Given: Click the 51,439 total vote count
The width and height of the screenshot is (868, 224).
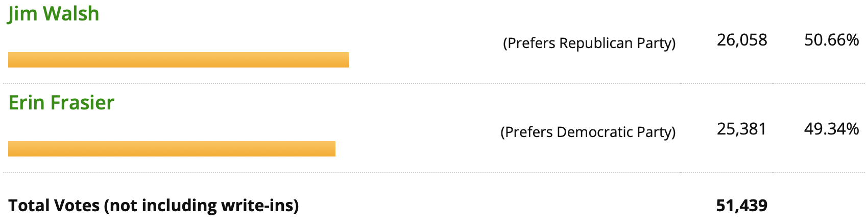Looking at the screenshot, I should click(741, 206).
